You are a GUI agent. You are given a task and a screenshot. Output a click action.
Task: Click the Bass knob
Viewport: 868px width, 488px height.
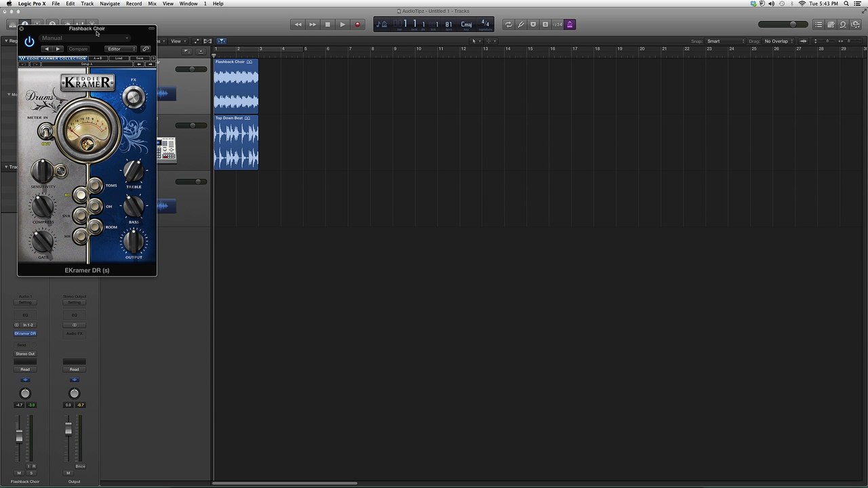tap(134, 207)
